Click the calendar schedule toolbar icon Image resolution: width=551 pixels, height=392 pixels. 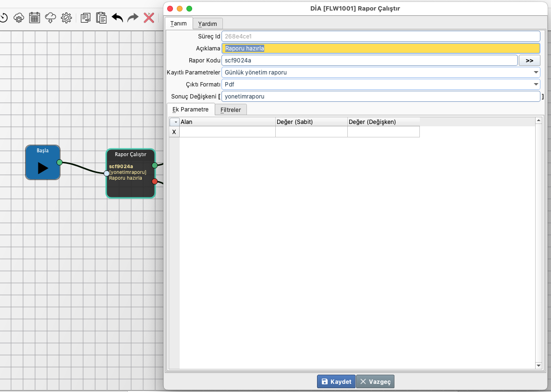coord(35,18)
